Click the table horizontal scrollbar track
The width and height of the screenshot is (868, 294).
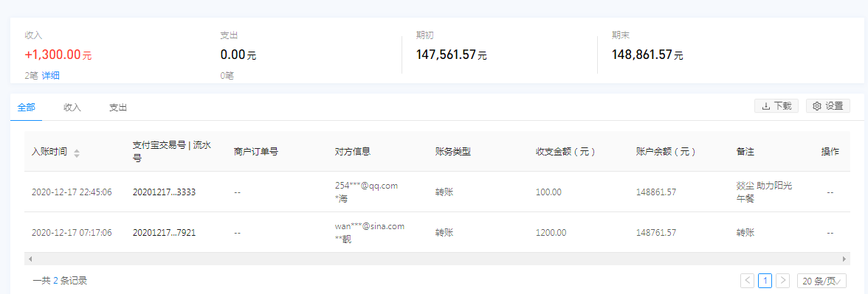click(x=437, y=259)
